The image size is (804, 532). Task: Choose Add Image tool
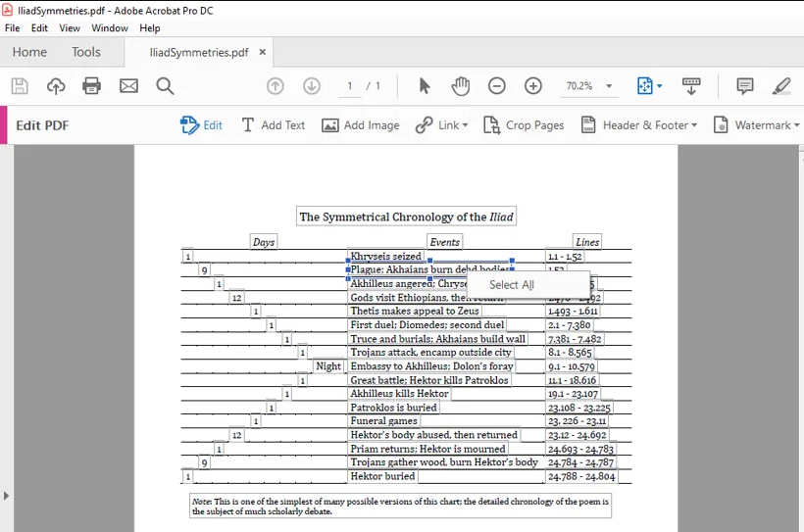click(x=361, y=125)
